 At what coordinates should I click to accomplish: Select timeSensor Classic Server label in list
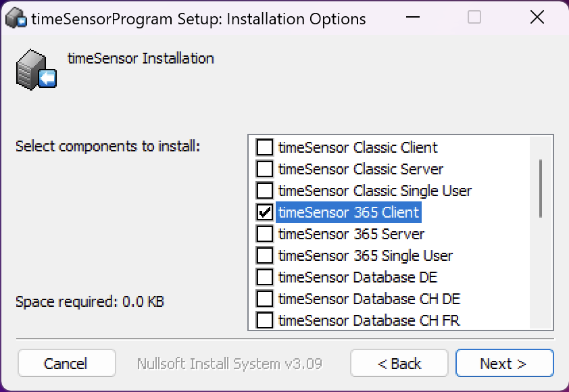(x=361, y=169)
